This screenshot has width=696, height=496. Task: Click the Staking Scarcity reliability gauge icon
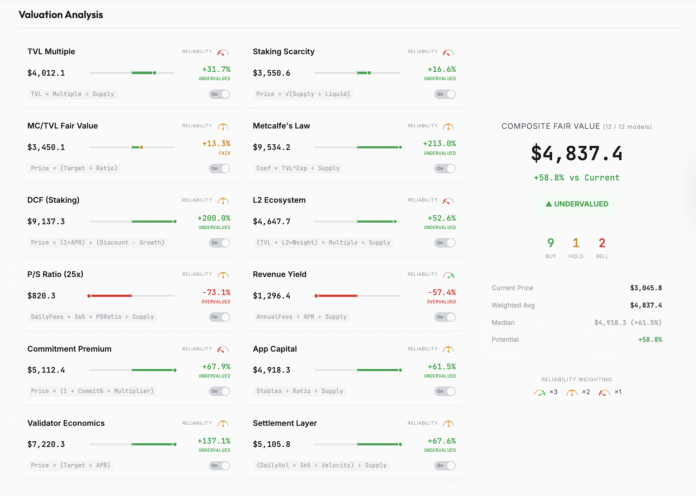[448, 52]
